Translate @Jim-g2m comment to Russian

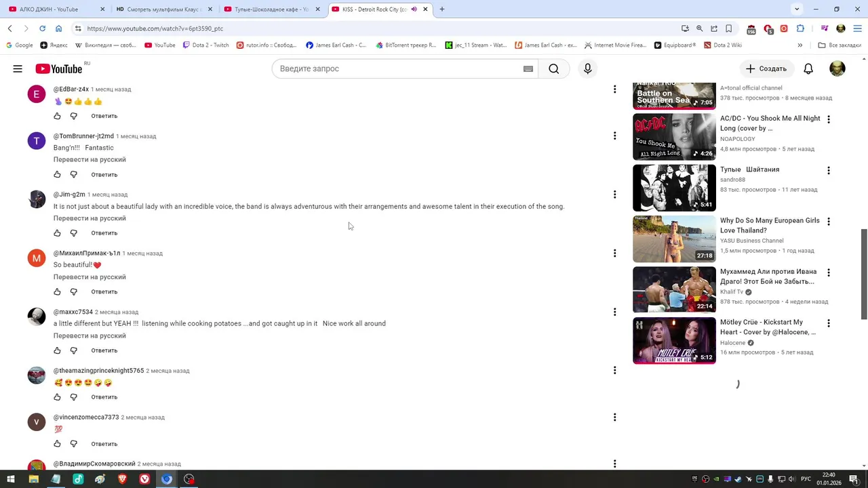click(x=90, y=218)
